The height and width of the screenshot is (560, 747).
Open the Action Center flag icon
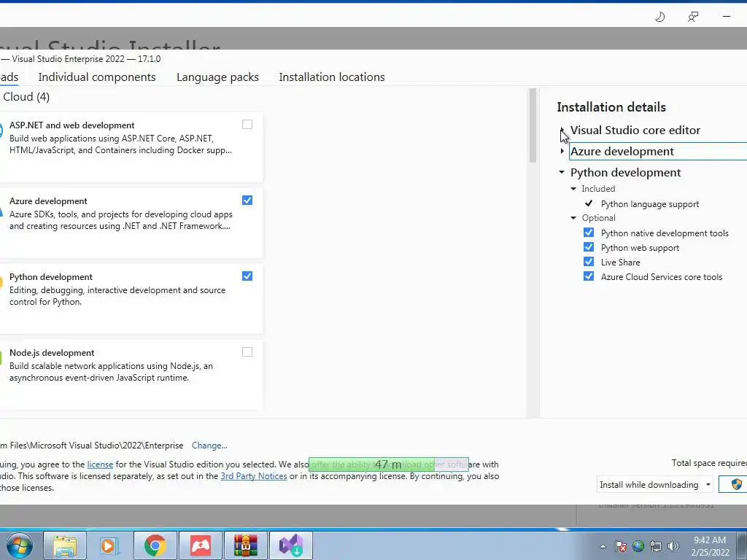click(620, 546)
